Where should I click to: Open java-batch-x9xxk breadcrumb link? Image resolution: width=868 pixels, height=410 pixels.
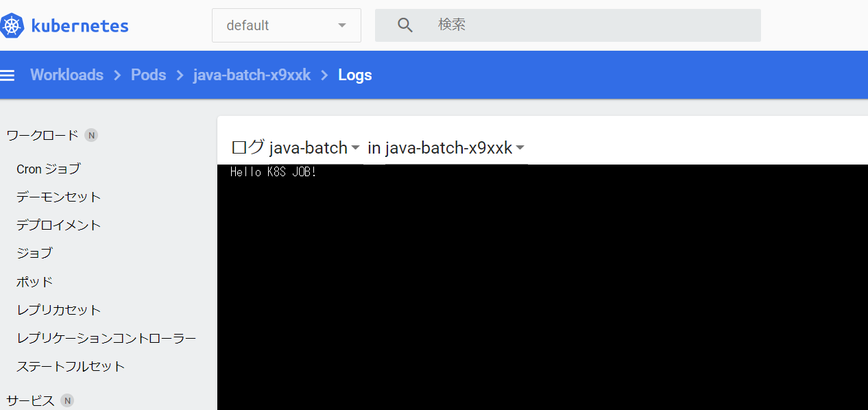click(252, 75)
